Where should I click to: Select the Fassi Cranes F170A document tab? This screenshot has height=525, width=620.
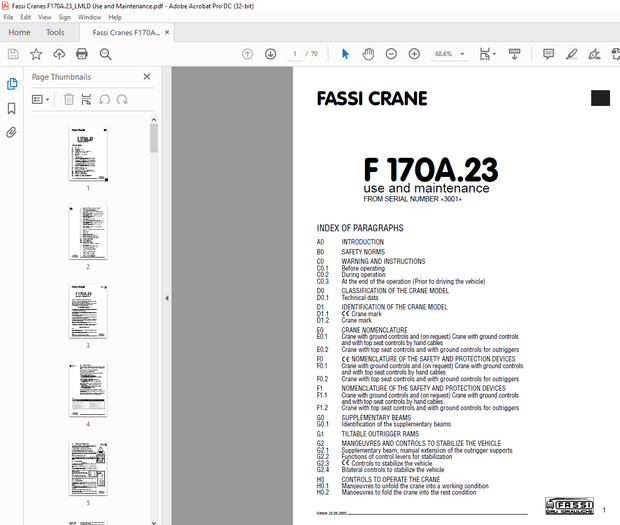point(126,32)
